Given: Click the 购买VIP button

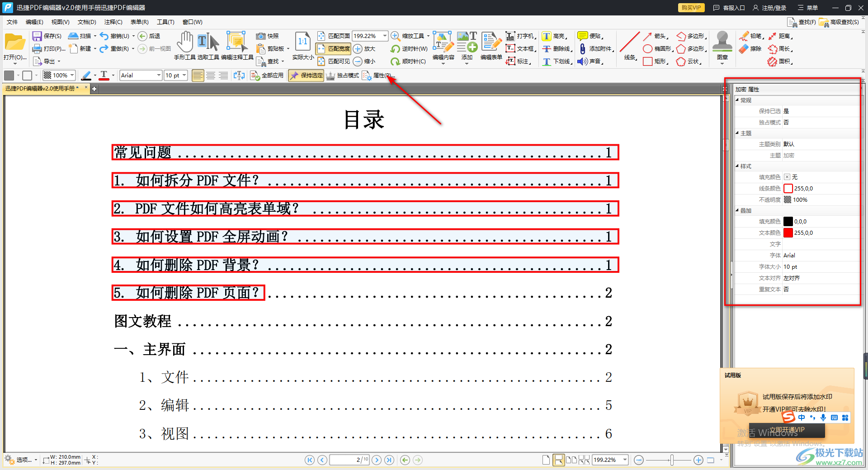Looking at the screenshot, I should [x=691, y=8].
